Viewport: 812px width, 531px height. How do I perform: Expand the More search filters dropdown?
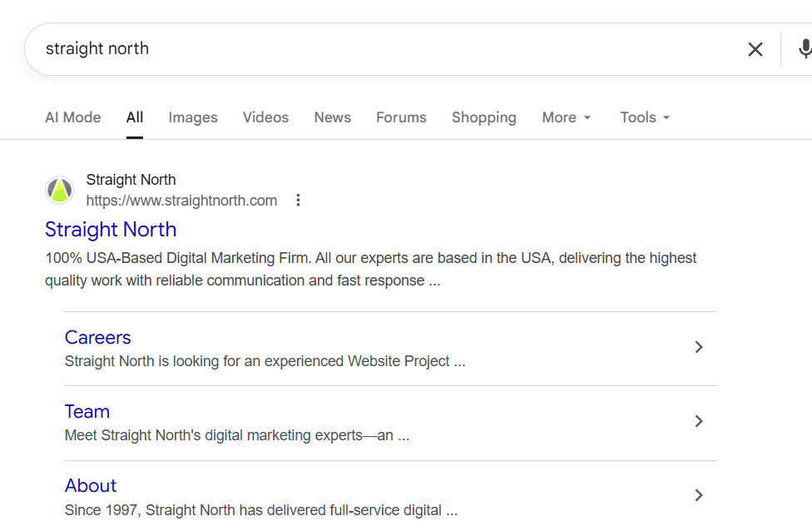566,117
